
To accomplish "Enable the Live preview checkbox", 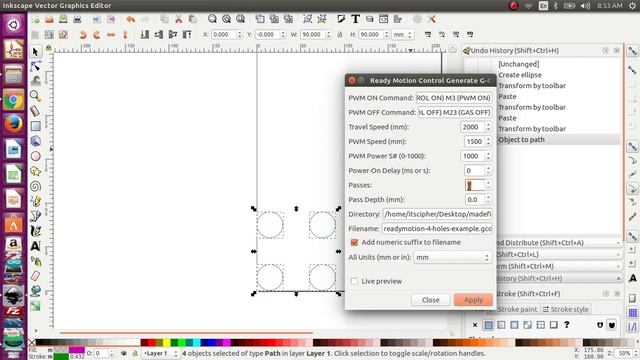I will click(354, 281).
